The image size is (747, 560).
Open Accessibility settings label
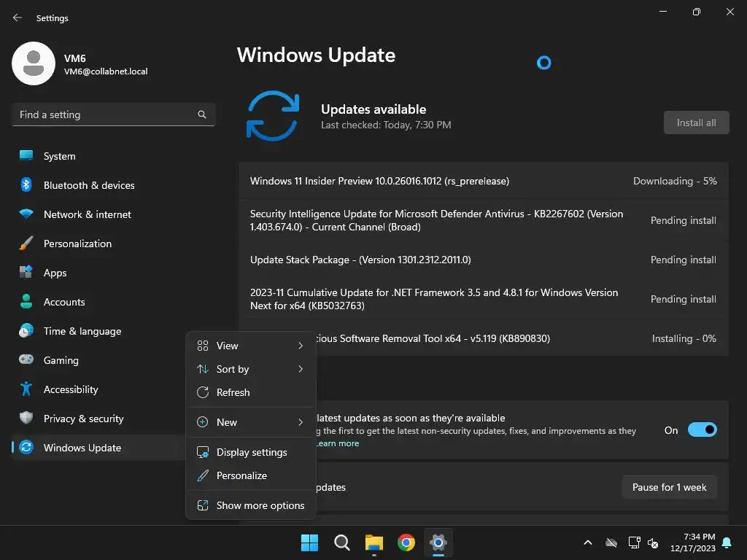pos(71,389)
